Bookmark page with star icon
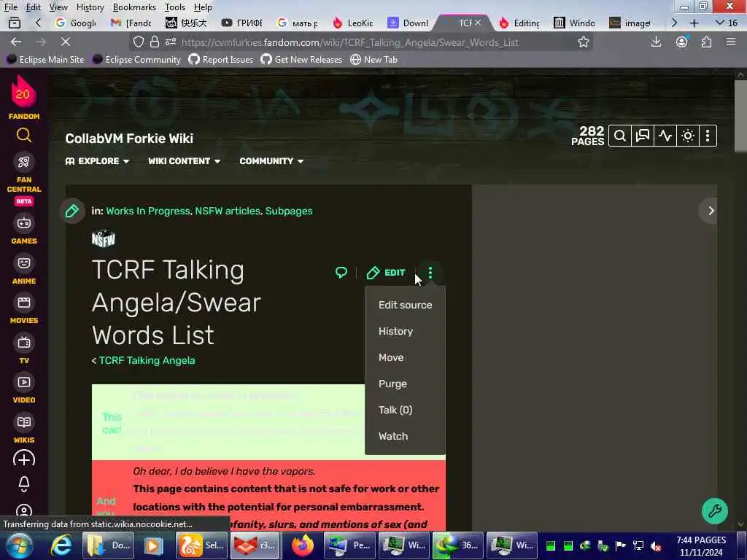This screenshot has width=747, height=560. [583, 42]
